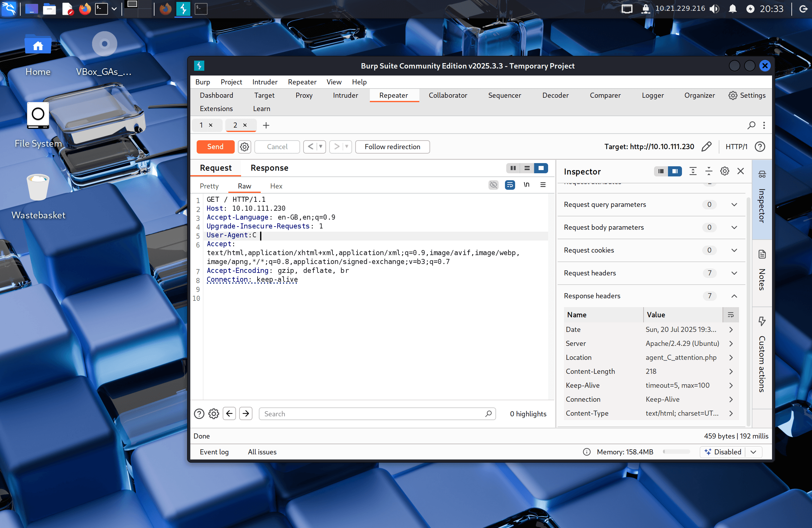Viewport: 812px width, 528px height.
Task: Open the system volume control
Action: click(714, 9)
